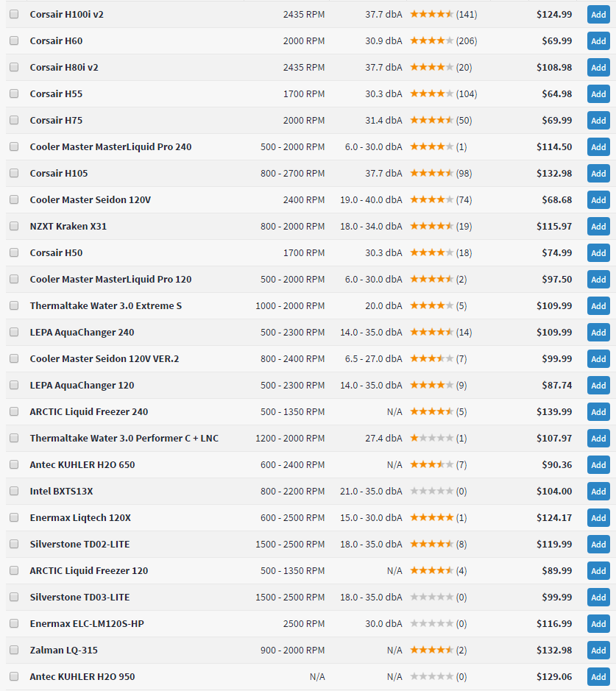Click the $87.74 LEPA AquaChanger 120 price
The image size is (616, 691).
coord(557,385)
